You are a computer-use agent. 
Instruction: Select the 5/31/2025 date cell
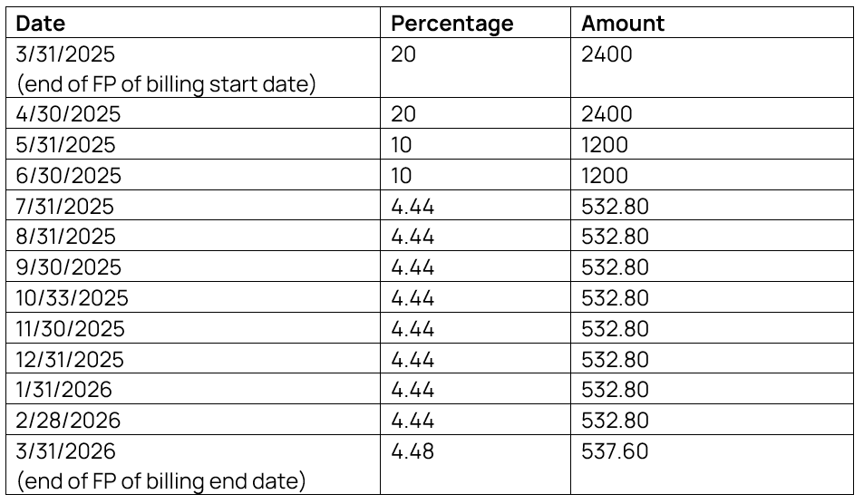(x=66, y=145)
